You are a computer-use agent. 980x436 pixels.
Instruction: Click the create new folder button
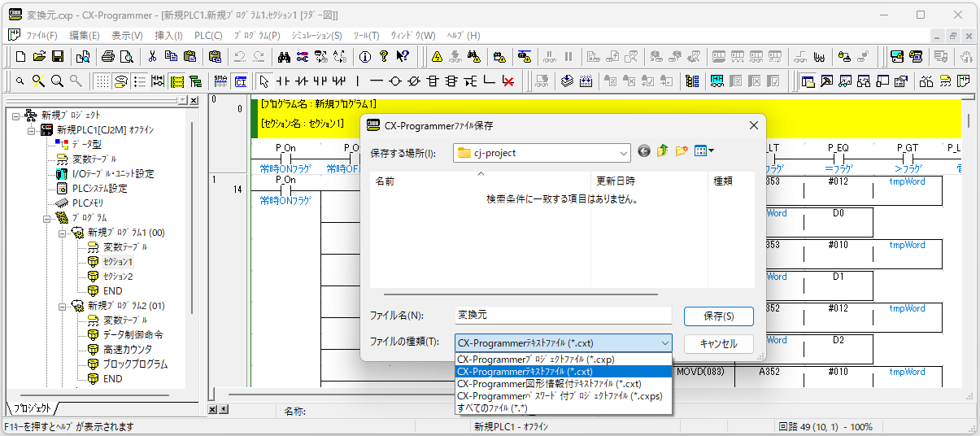[x=682, y=151]
